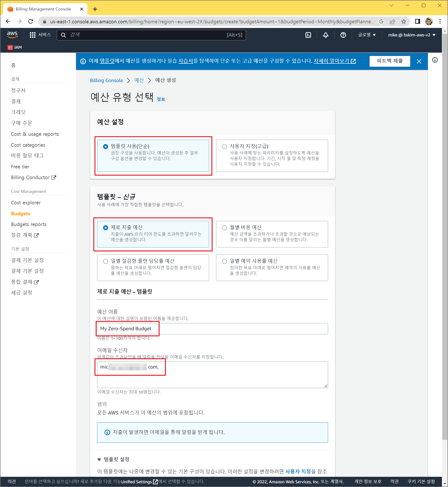Bookmark this page with the star icon
Screen dimensions: 448x487
tap(404, 21)
